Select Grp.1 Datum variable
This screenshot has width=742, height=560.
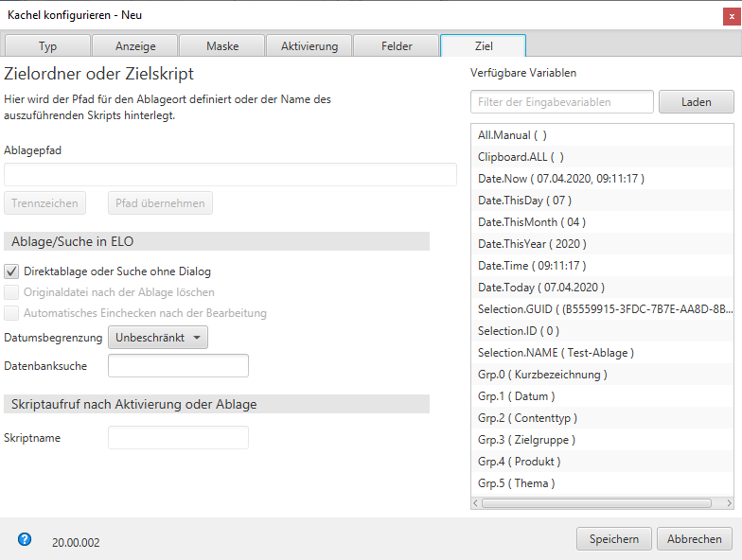click(x=602, y=396)
